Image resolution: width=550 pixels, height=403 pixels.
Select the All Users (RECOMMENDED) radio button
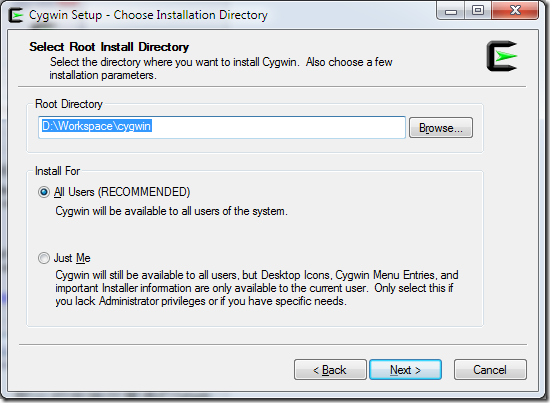(44, 192)
